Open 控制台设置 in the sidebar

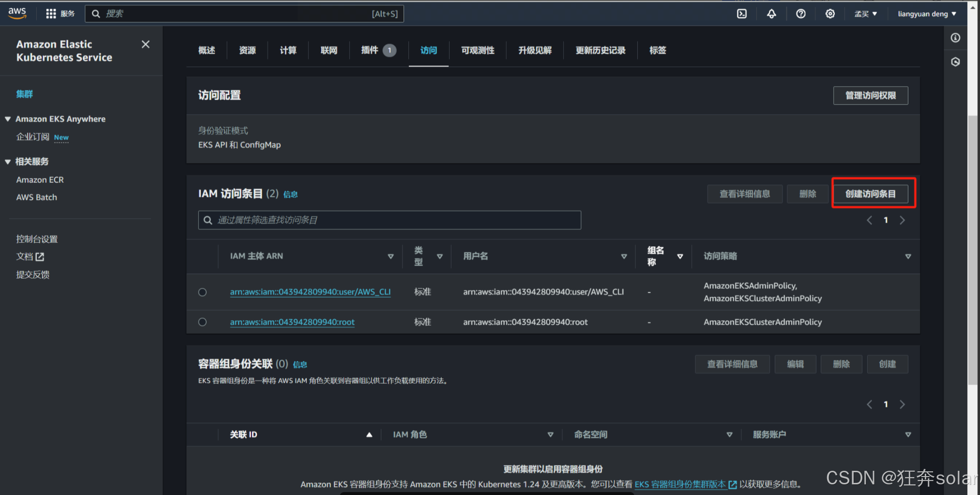[37, 239]
